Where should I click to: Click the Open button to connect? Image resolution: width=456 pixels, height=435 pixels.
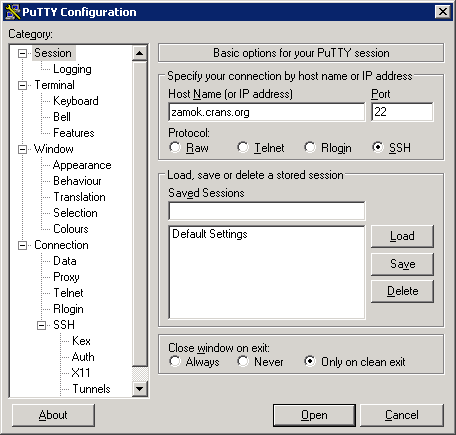pos(314,415)
